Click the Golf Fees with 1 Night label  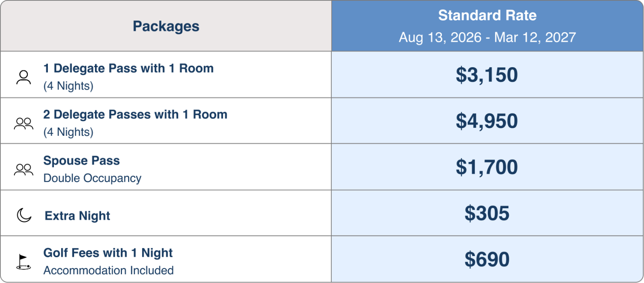108,253
